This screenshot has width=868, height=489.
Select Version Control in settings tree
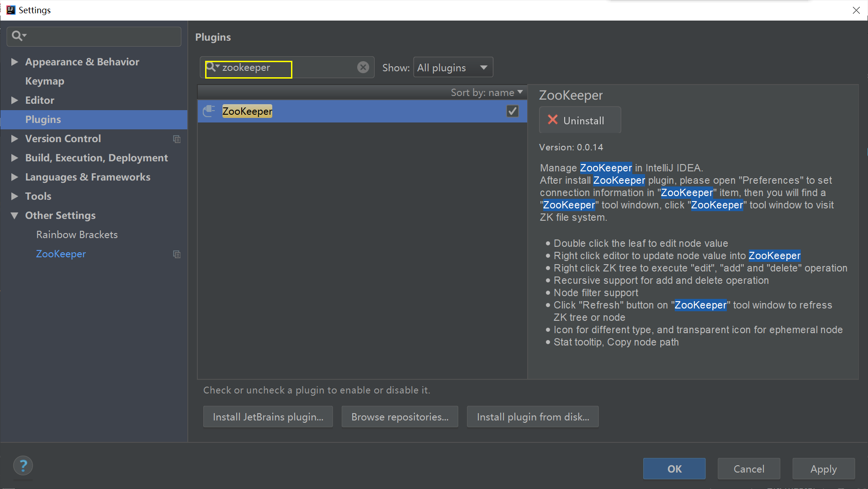click(x=63, y=138)
